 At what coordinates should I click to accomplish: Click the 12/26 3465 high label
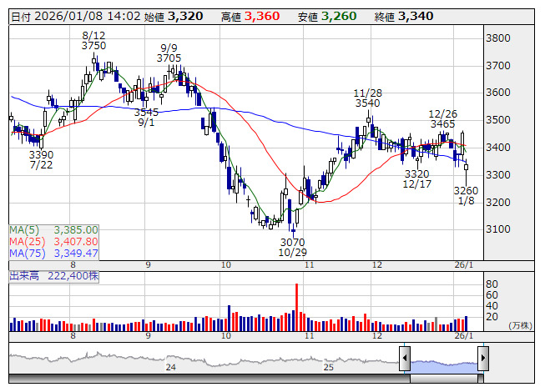point(443,118)
